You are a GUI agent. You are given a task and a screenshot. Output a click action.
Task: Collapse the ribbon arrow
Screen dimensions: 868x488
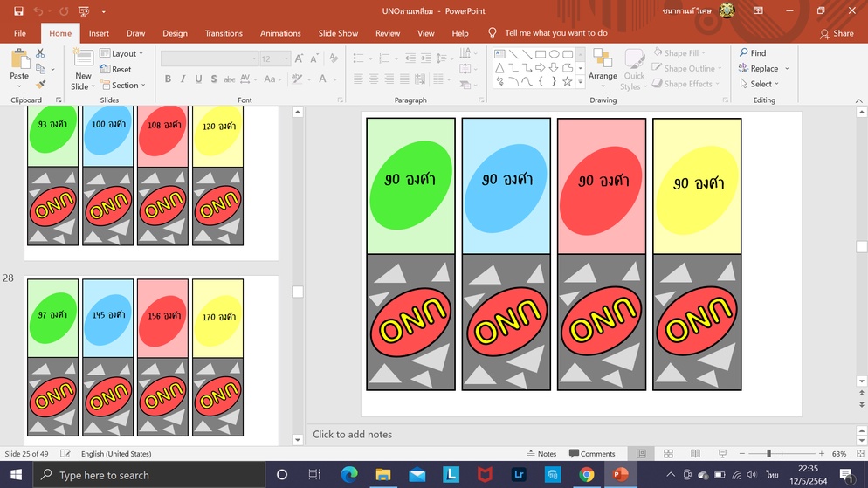858,100
